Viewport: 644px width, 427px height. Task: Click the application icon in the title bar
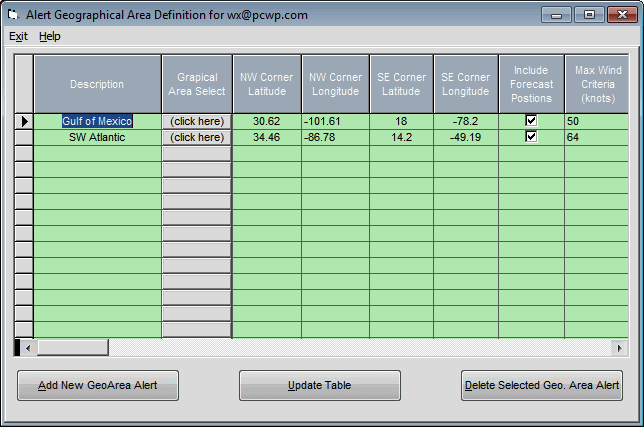coord(14,15)
